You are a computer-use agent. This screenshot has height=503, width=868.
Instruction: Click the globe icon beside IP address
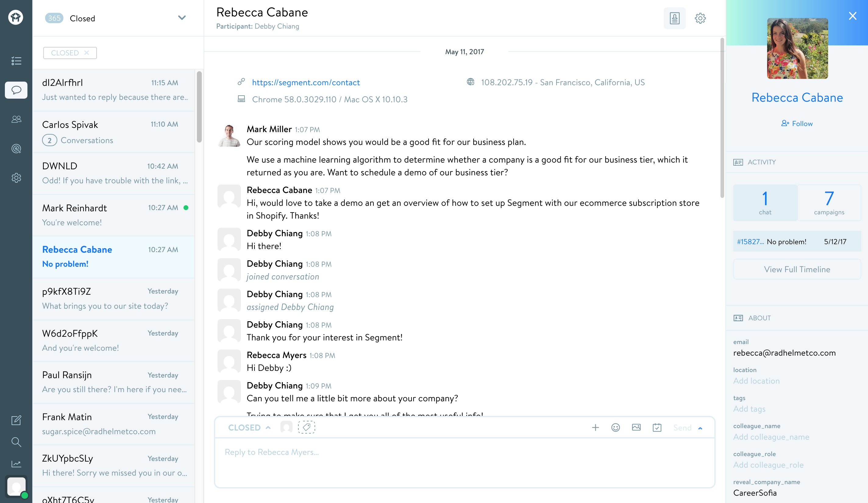coord(471,82)
